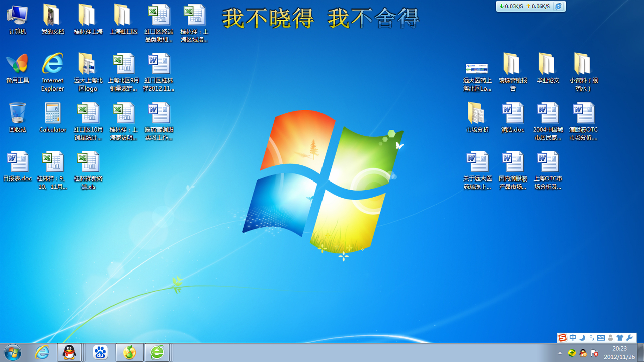This screenshot has height=362, width=644.
Task: Select the 虹口区10月销量统计 Excel file
Action: (x=88, y=122)
